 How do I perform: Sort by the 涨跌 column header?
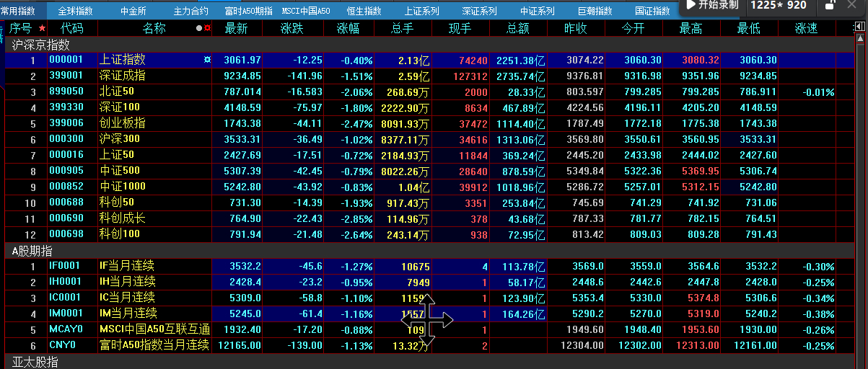coord(292,29)
